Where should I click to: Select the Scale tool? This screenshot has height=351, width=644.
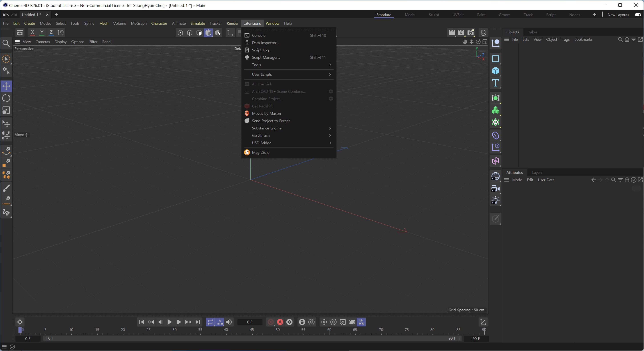coord(6,111)
